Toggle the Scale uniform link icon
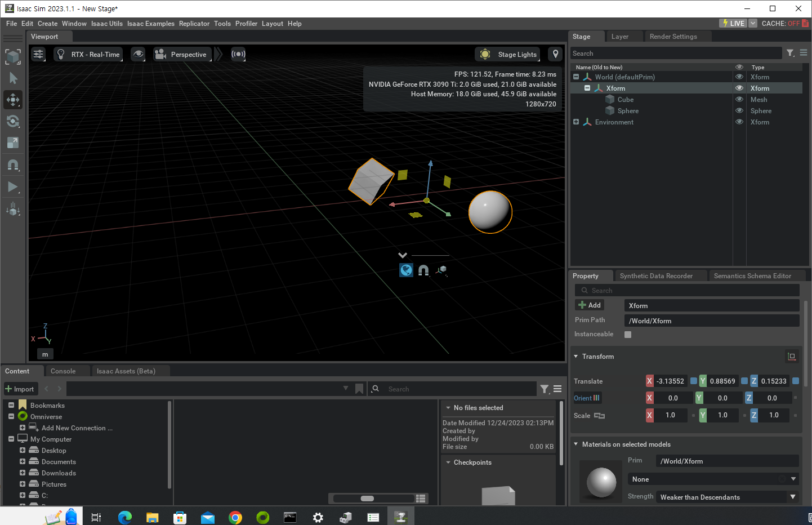 point(600,416)
